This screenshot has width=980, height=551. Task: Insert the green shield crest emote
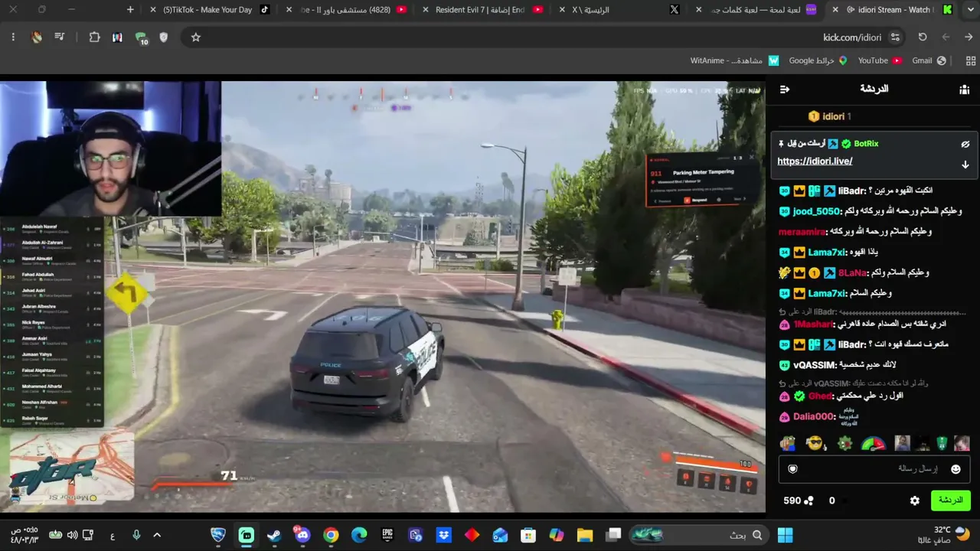[x=942, y=443]
